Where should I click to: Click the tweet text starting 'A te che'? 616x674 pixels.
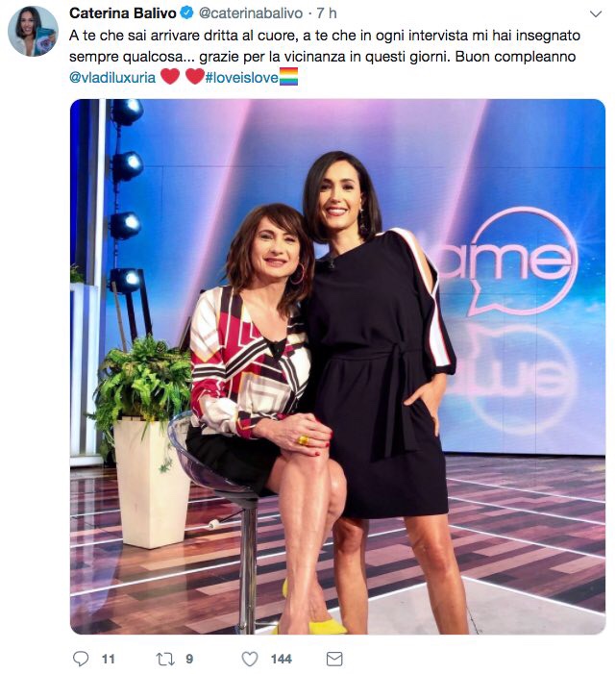[324, 57]
